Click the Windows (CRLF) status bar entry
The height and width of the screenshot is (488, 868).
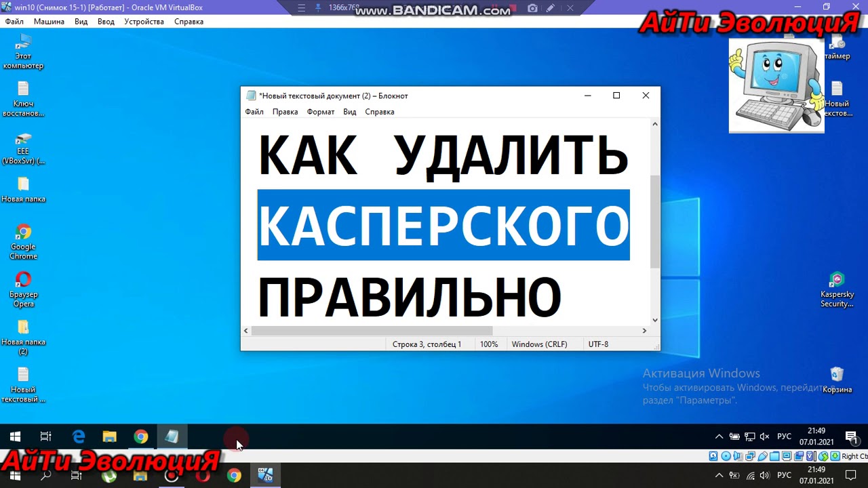point(539,344)
